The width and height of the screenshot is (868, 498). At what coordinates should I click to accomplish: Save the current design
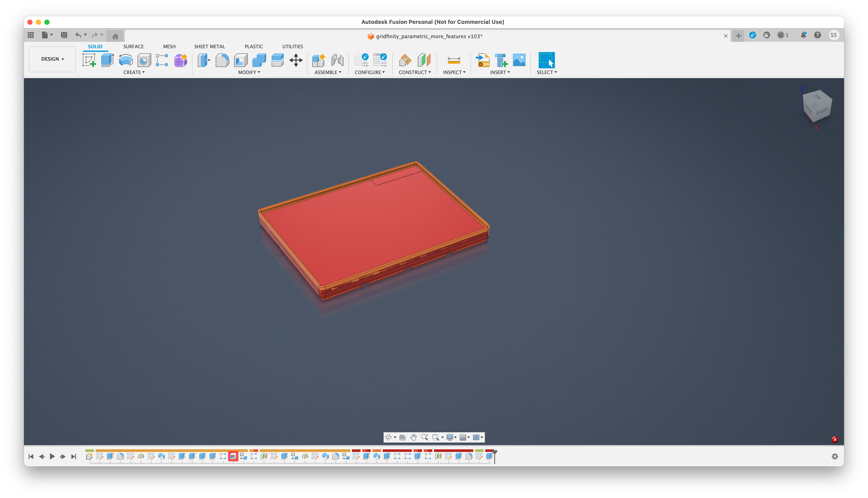(64, 35)
